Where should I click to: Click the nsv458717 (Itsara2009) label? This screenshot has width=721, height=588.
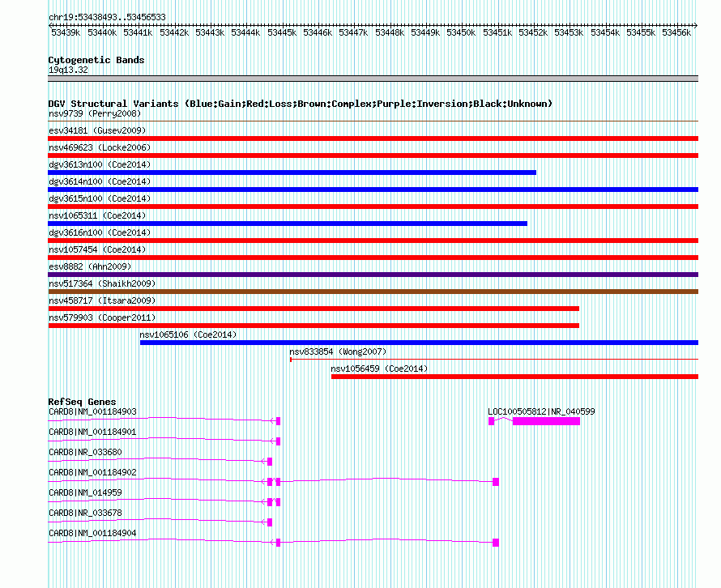point(102,300)
